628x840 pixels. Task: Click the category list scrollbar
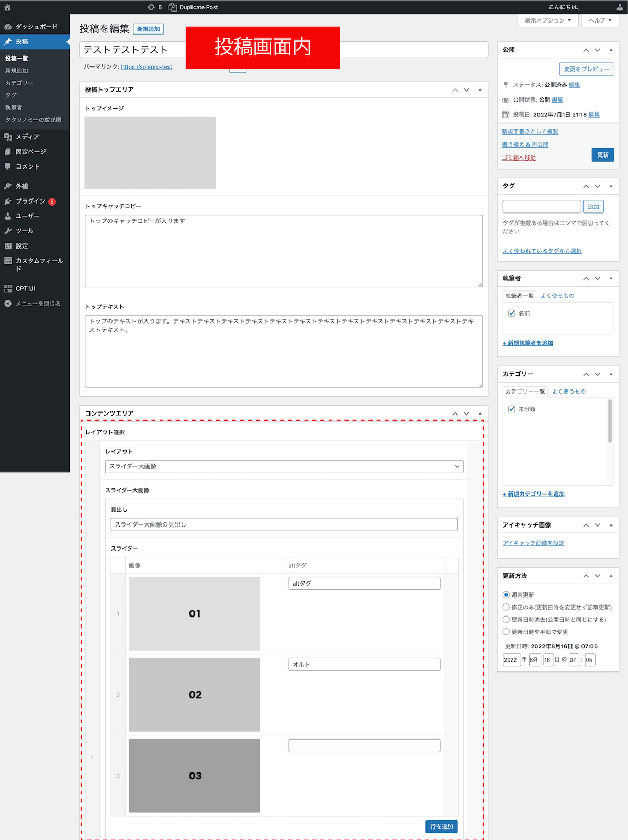(x=610, y=421)
